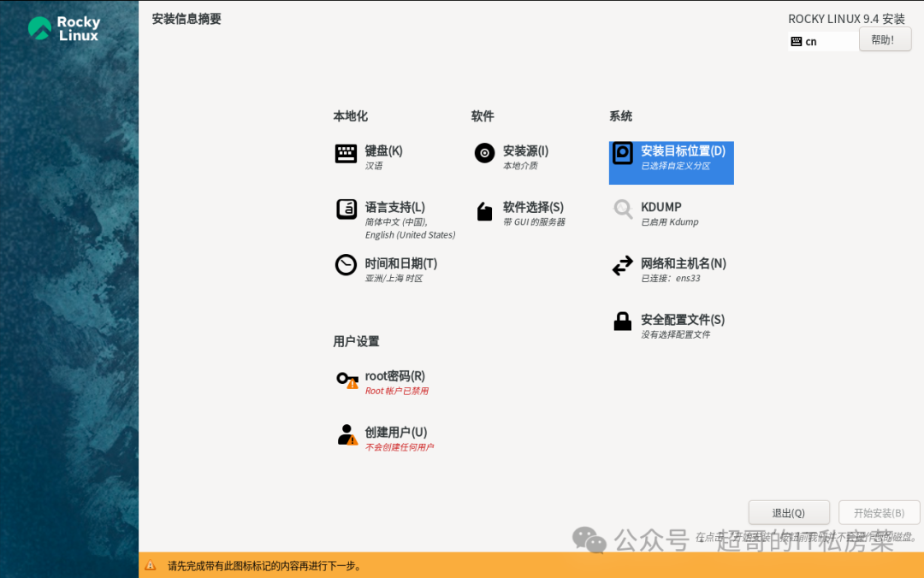Screen dimensions: 924x578
Task: Click the 帮助! help button
Action: point(885,39)
